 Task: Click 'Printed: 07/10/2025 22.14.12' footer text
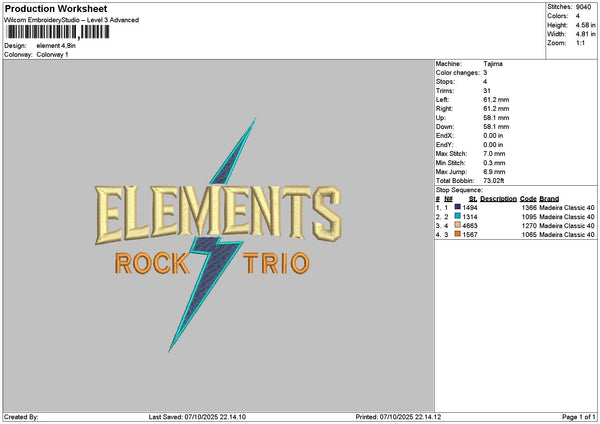[398, 417]
